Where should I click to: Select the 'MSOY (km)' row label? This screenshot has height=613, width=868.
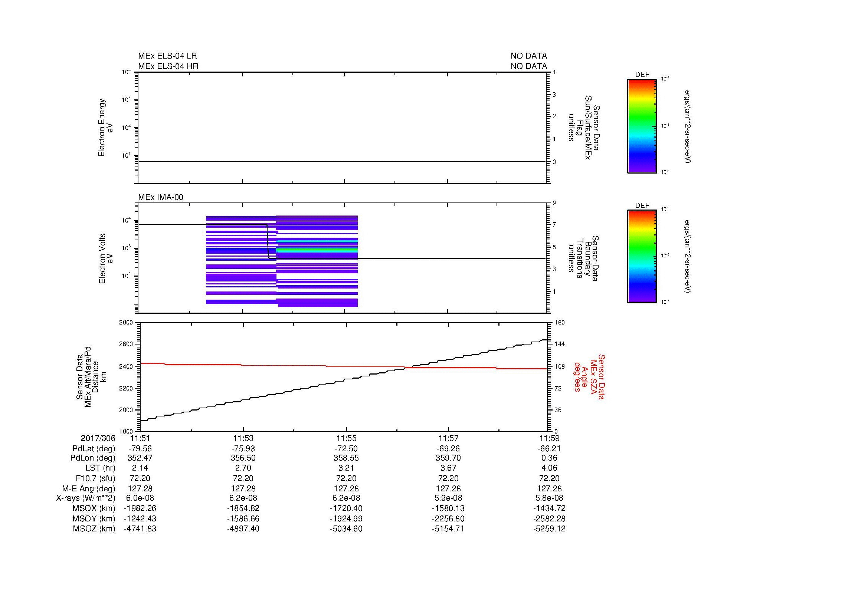94,518
